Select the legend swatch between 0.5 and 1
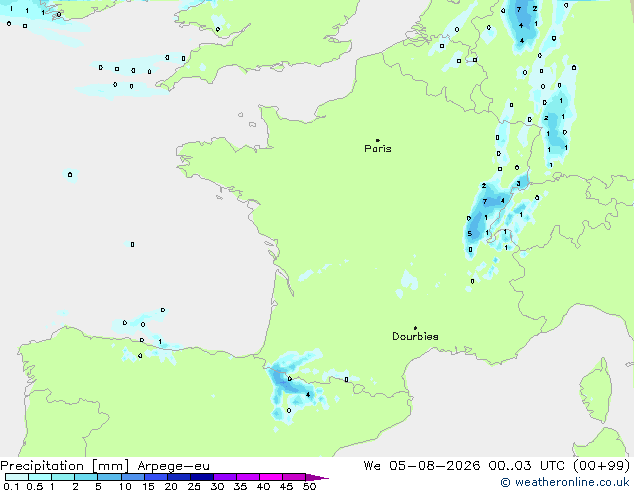Image resolution: width=634 pixels, height=490 pixels. (x=40, y=477)
